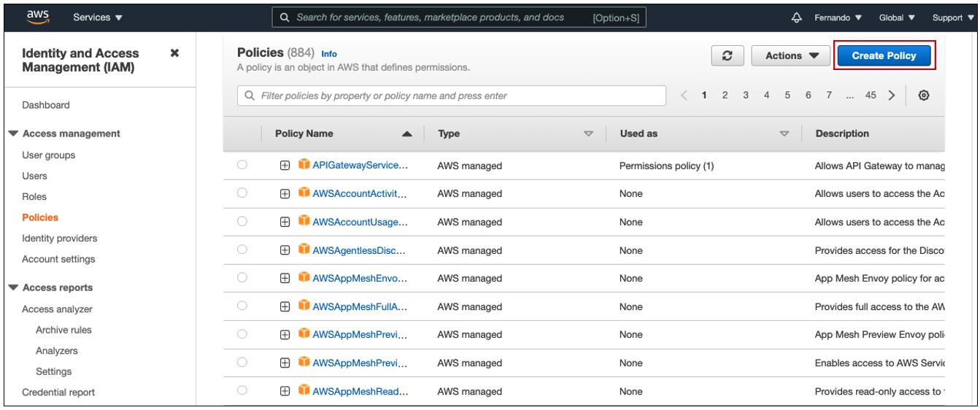Click the previous page left chevron
Image resolution: width=980 pixels, height=410 pixels.
pos(684,96)
